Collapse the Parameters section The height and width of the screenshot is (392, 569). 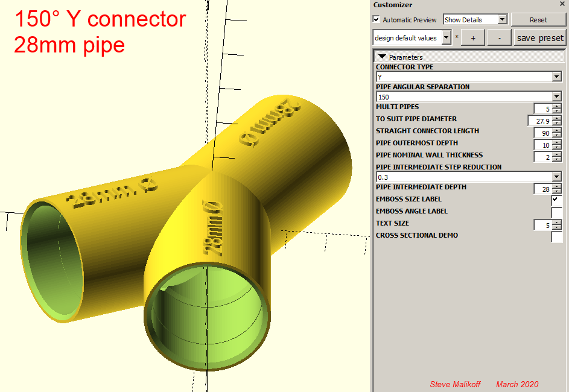click(x=382, y=57)
